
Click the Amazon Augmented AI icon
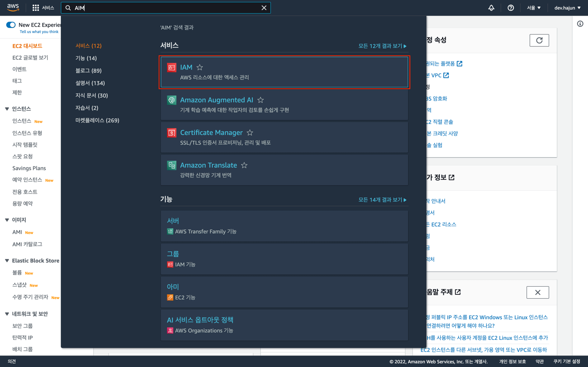click(172, 100)
